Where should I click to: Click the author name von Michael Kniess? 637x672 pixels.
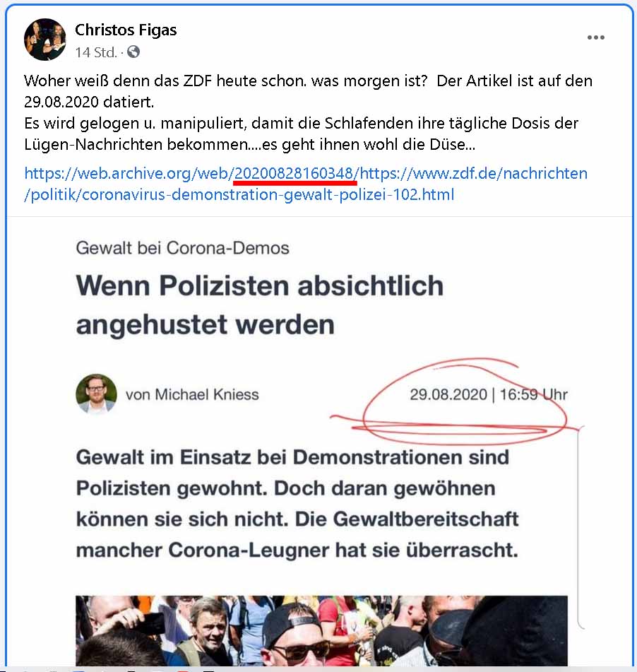(192, 395)
